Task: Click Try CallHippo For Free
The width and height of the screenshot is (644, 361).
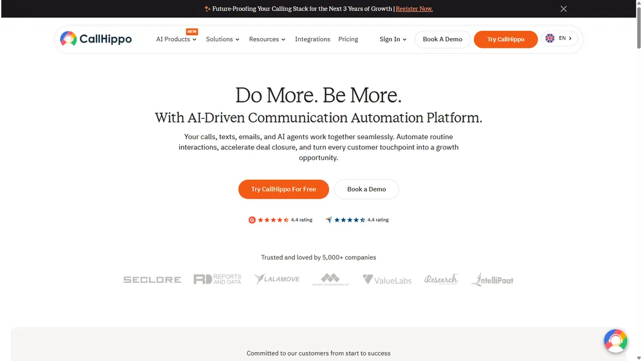Action: 283,189
